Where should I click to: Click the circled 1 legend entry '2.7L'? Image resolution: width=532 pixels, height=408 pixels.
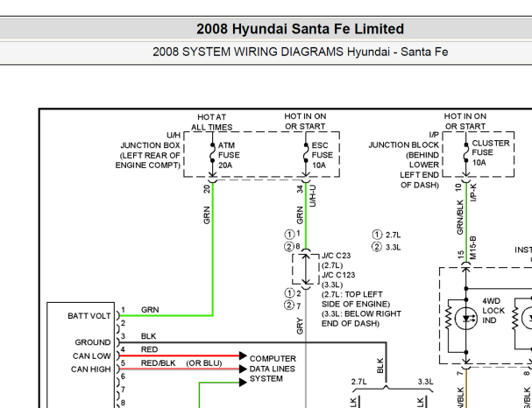tap(387, 235)
